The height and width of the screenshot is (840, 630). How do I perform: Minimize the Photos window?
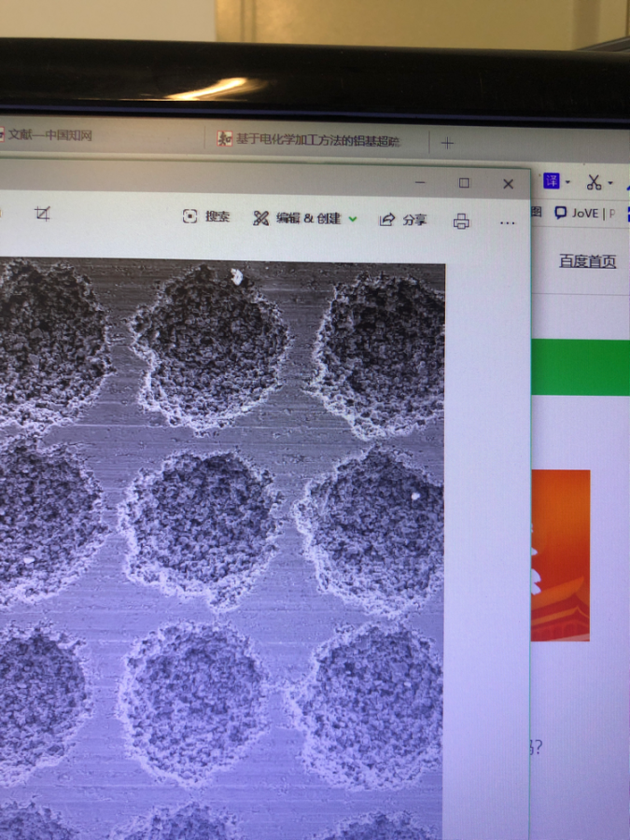pyautogui.click(x=420, y=182)
